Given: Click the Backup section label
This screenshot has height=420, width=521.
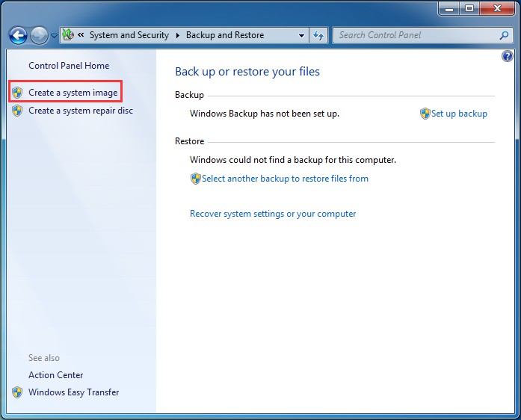Looking at the screenshot, I should [189, 95].
